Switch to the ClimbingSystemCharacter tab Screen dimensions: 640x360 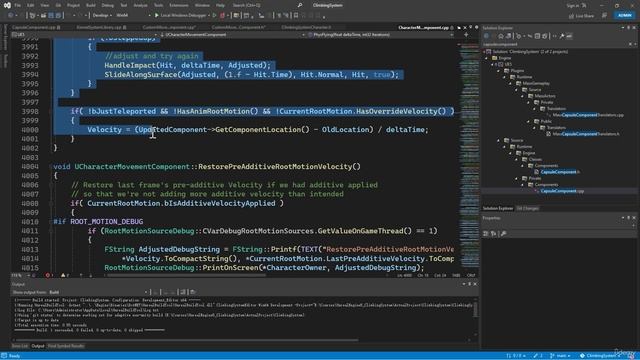click(306, 27)
